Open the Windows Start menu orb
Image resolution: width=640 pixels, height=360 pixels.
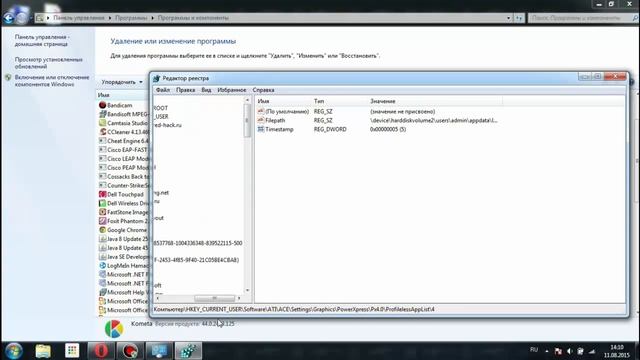(x=14, y=351)
